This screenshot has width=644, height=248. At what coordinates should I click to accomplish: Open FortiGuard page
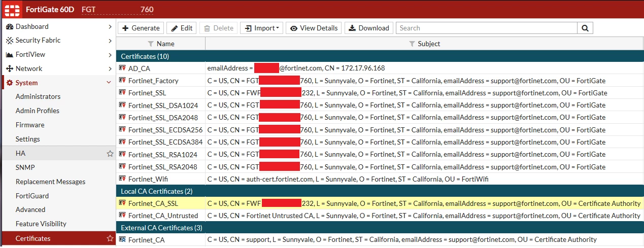[x=32, y=196]
